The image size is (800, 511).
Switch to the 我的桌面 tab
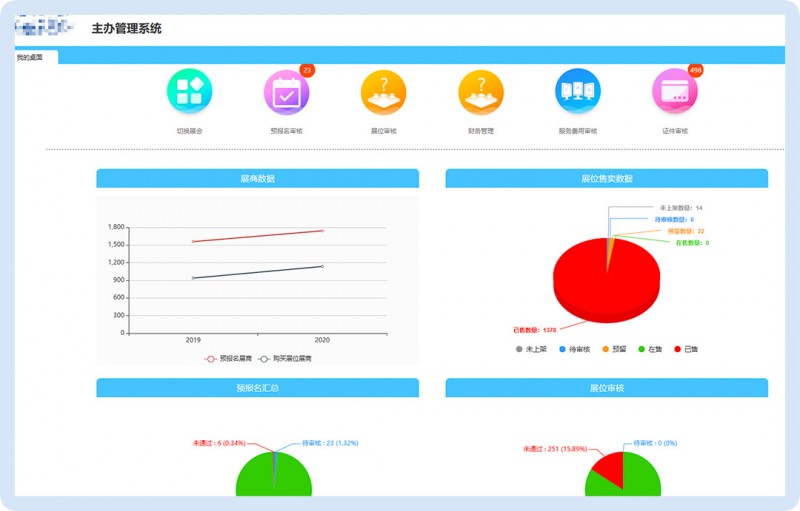pos(30,58)
